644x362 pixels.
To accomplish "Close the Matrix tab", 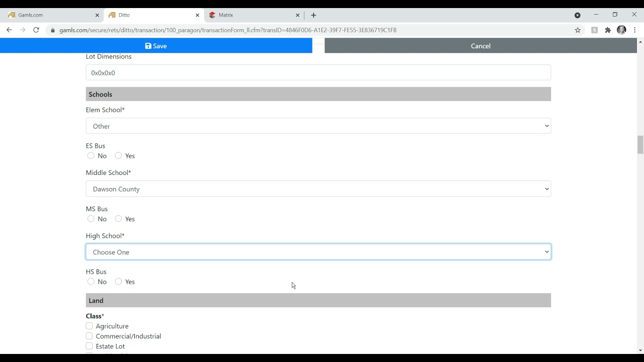I will pos(297,15).
